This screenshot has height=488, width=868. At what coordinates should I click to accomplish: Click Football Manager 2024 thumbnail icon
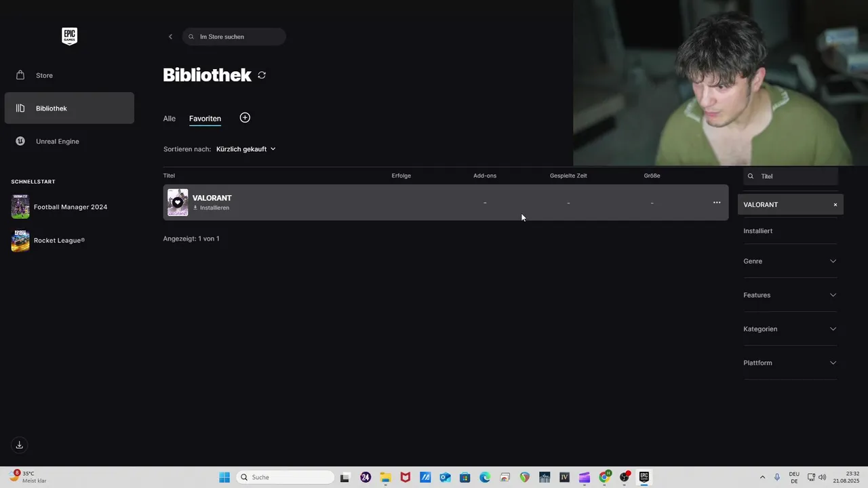tap(20, 207)
